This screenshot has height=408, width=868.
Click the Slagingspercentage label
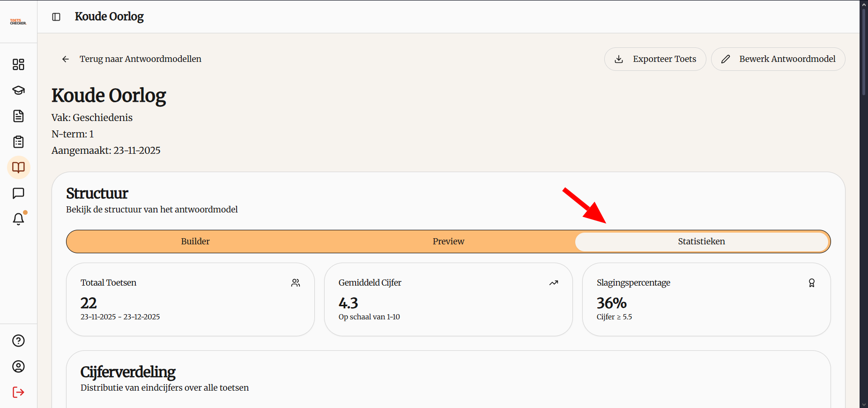pos(633,283)
